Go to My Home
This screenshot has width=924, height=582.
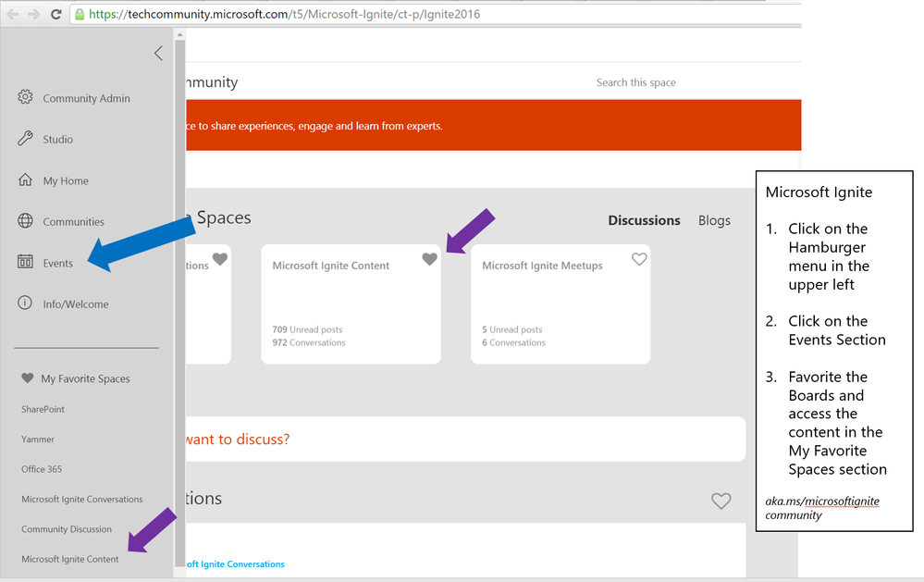point(66,181)
